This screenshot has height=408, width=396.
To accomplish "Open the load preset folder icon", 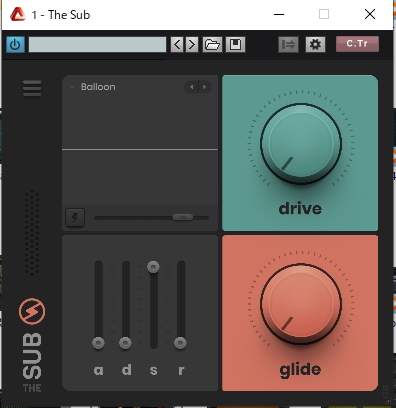I will click(212, 45).
